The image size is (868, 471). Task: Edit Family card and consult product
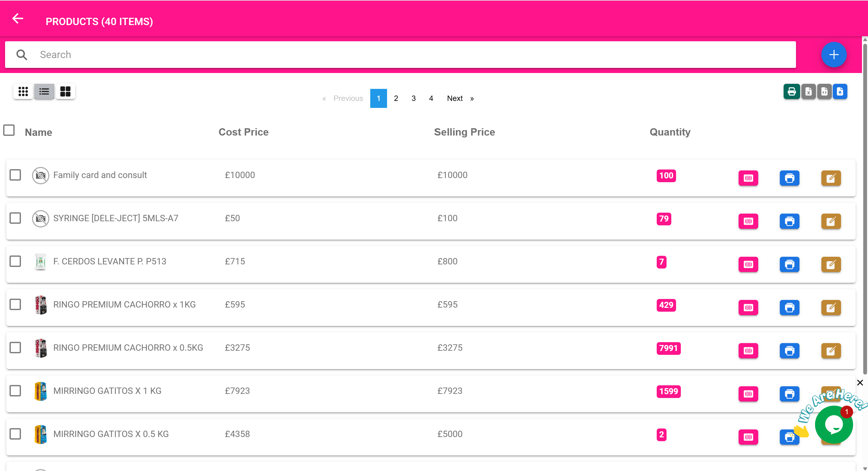point(831,178)
